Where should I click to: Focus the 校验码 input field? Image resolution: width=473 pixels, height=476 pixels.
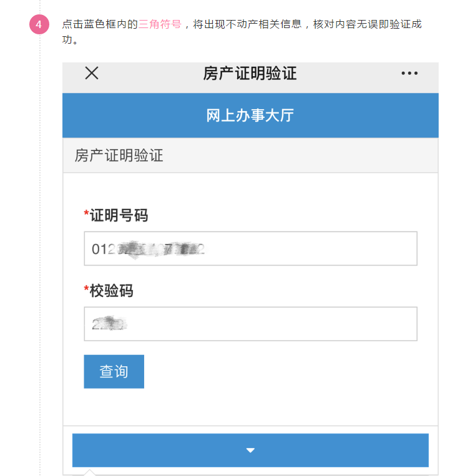pos(250,324)
